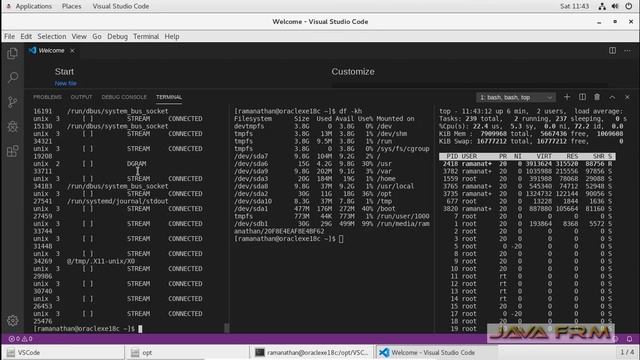Select terminal dropdown 'bash, bash, top'
640x360 pixels.
click(516, 98)
